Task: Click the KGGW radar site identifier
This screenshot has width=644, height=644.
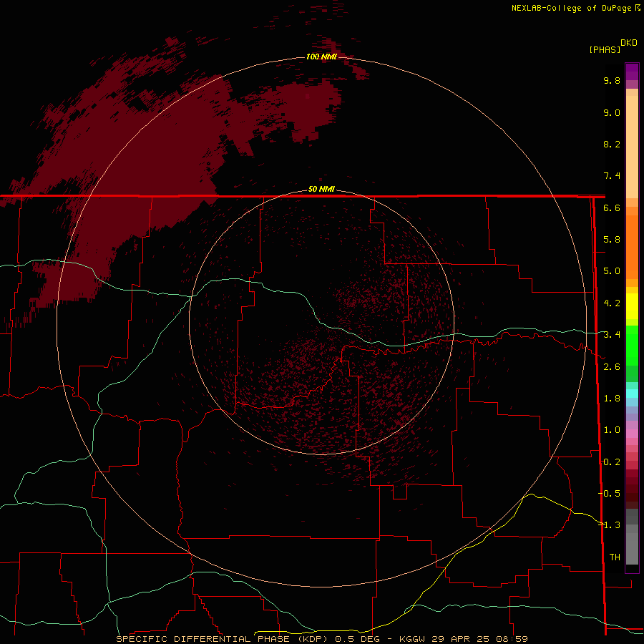Action: tap(412, 639)
